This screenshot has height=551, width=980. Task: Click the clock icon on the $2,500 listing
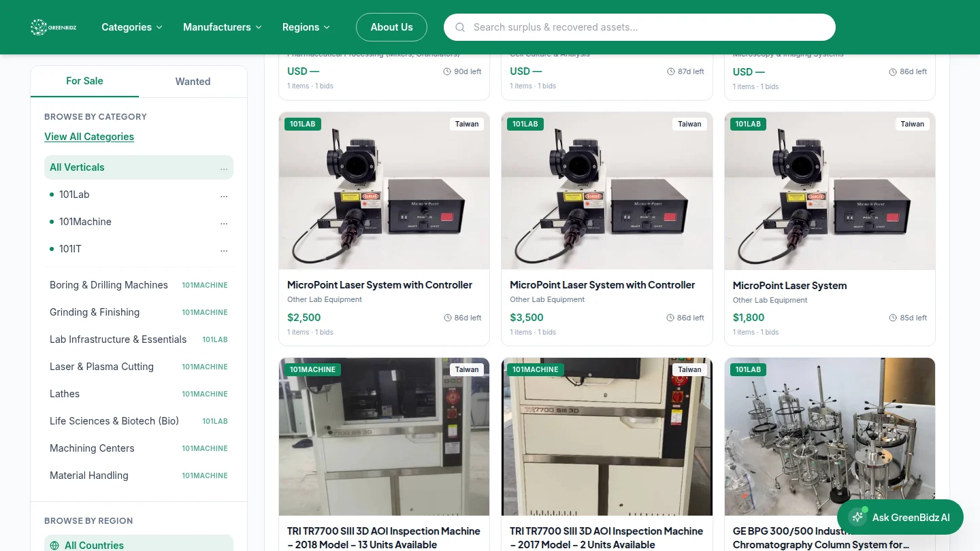pos(447,318)
